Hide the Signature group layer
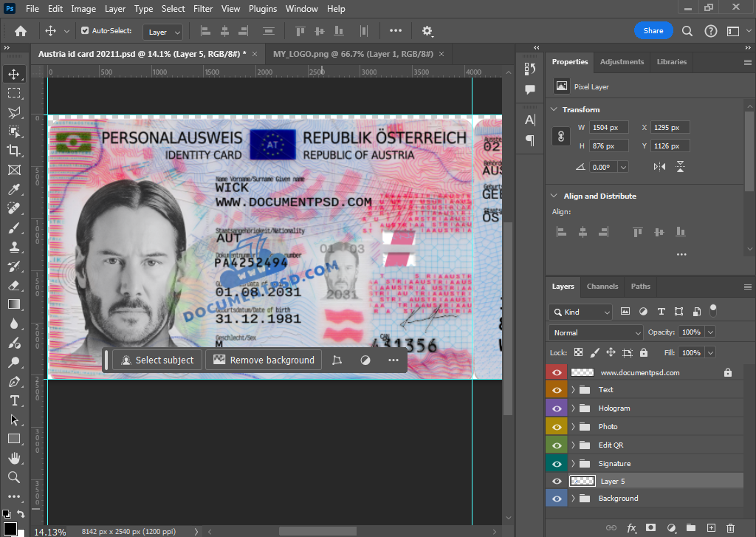756x537 pixels. 557,463
